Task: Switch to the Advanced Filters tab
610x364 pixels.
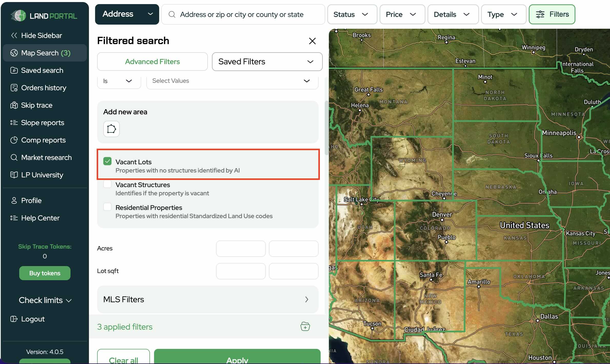Action: click(152, 62)
